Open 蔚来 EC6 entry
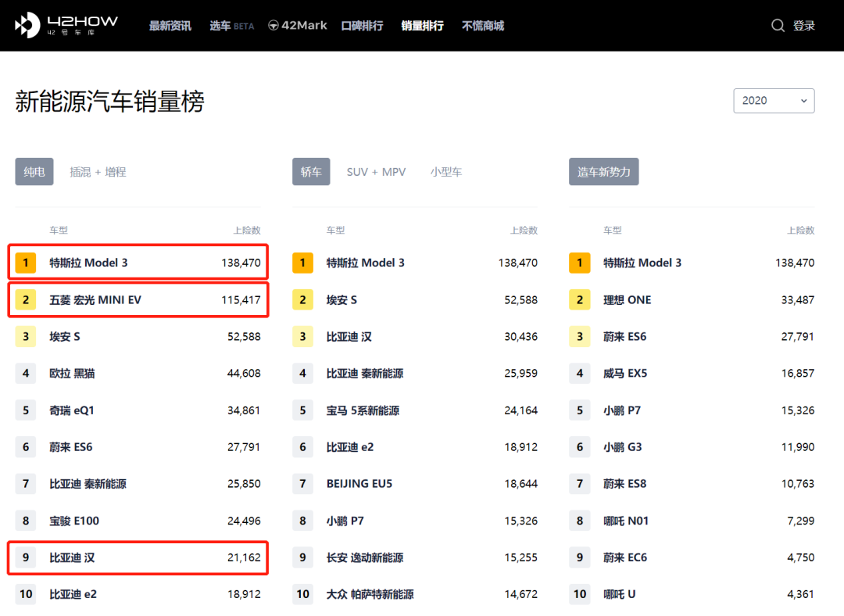Viewport: 844px width, 616px height. pyautogui.click(x=625, y=558)
